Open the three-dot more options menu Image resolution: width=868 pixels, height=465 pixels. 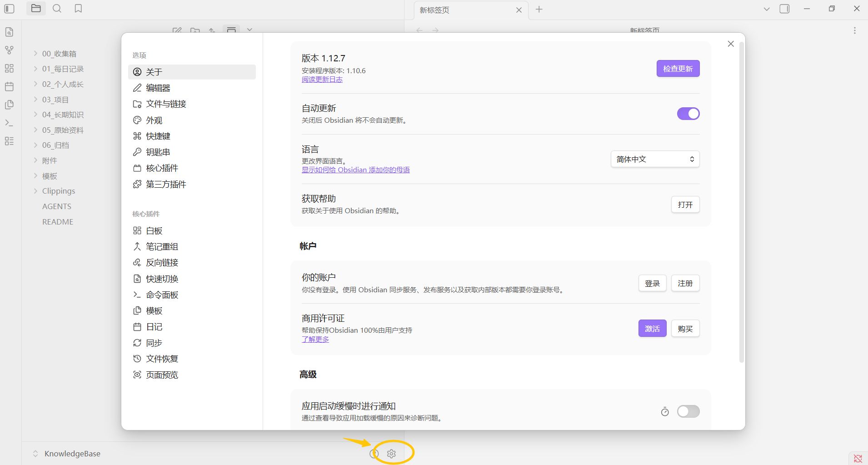[x=855, y=30]
